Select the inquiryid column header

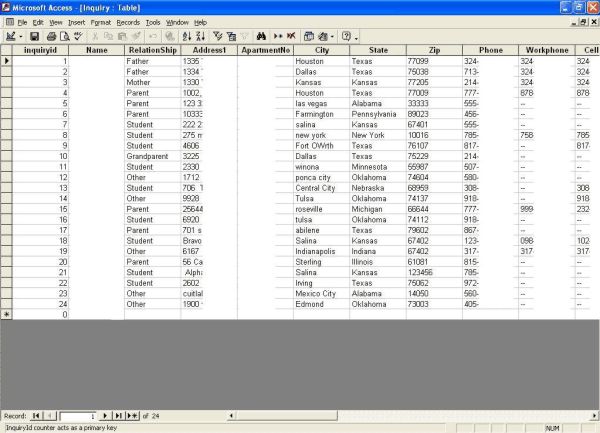click(40, 50)
